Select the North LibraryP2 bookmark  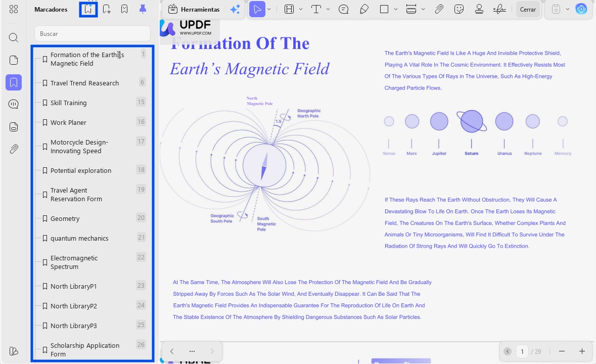73,306
